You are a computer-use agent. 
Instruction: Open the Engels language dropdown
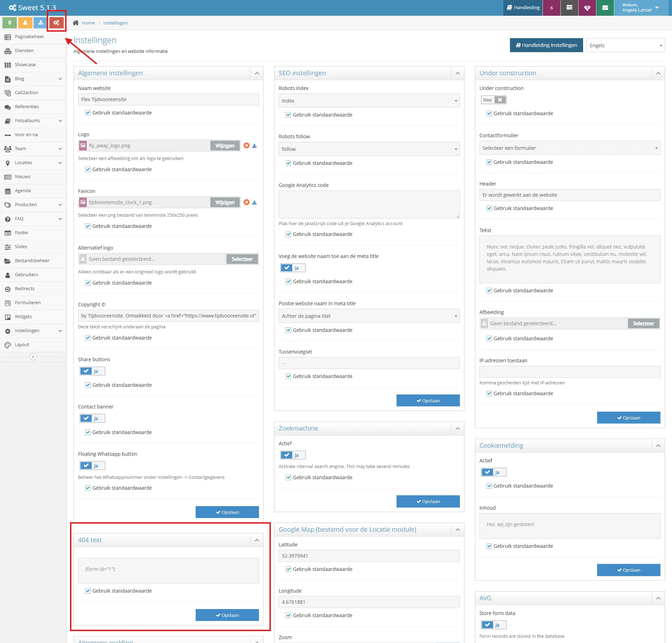coord(625,46)
